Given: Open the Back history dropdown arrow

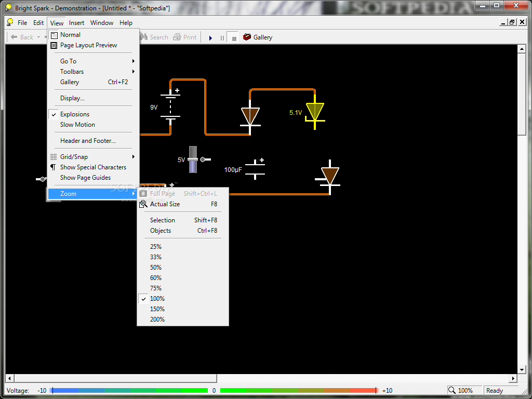Looking at the screenshot, I should click(38, 37).
